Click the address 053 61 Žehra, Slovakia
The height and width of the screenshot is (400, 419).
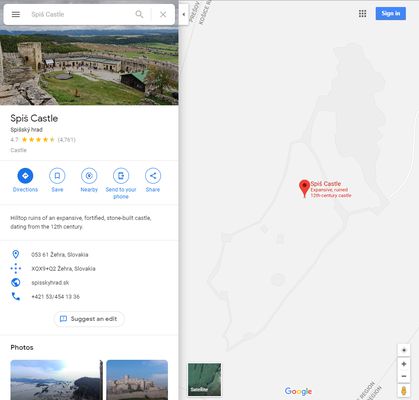click(60, 255)
